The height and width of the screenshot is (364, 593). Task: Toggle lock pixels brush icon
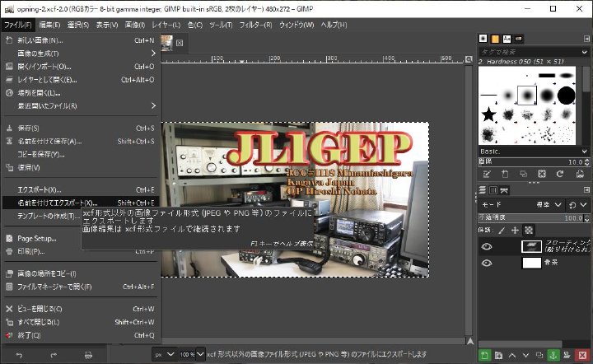[502, 231]
